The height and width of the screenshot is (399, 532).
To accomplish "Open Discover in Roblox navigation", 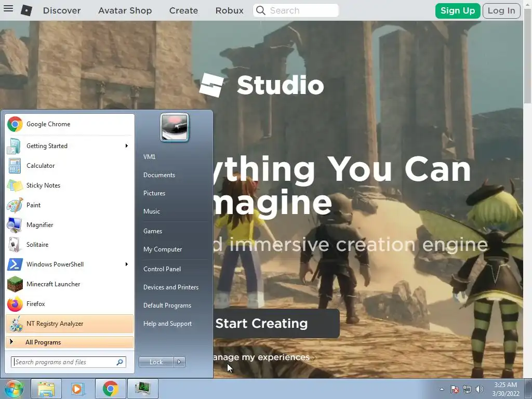I will (62, 10).
